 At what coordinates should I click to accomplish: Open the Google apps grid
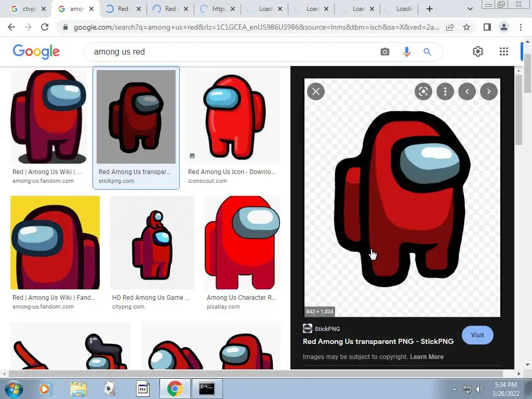[x=504, y=51]
